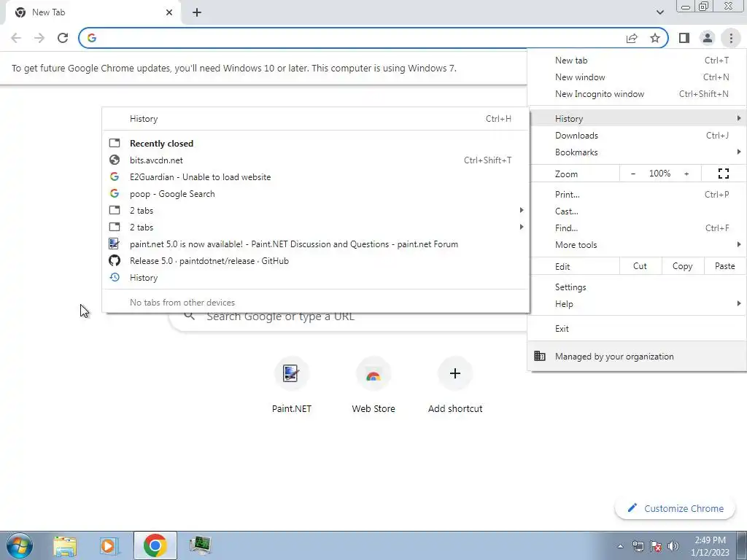Expand the History submenu entry in Chrome menu
747x560 pixels.
point(637,118)
